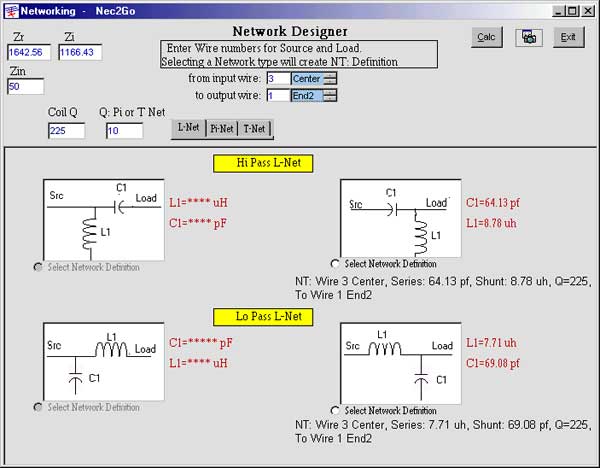Image resolution: width=600 pixels, height=468 pixels.
Task: Click Lo Pass shunt-C series-L schematic thumbnail left
Action: pos(104,361)
